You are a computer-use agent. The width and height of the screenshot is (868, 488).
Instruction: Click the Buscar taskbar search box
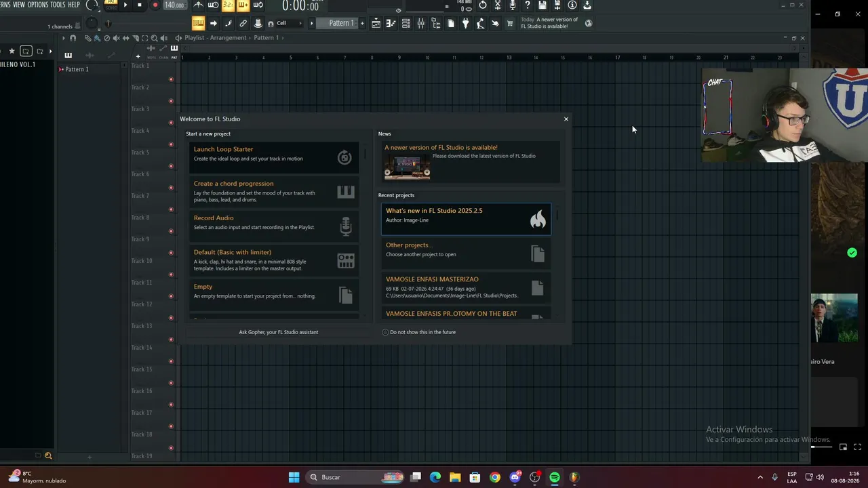355,477
